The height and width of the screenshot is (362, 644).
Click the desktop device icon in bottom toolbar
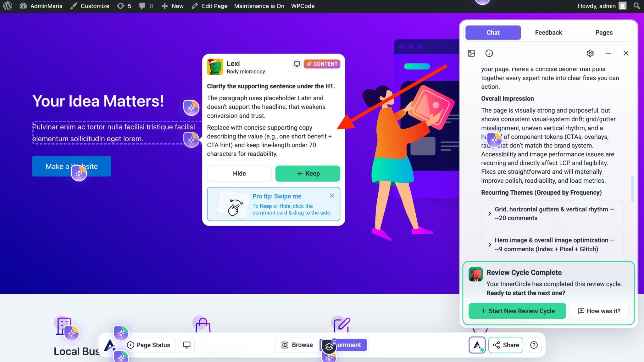(x=186, y=345)
